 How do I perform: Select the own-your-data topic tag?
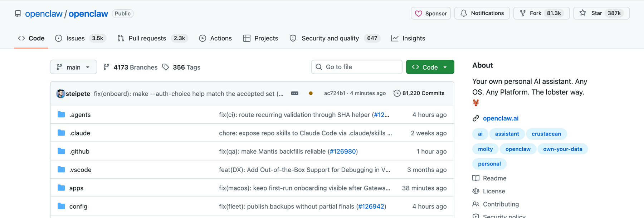[x=563, y=149]
